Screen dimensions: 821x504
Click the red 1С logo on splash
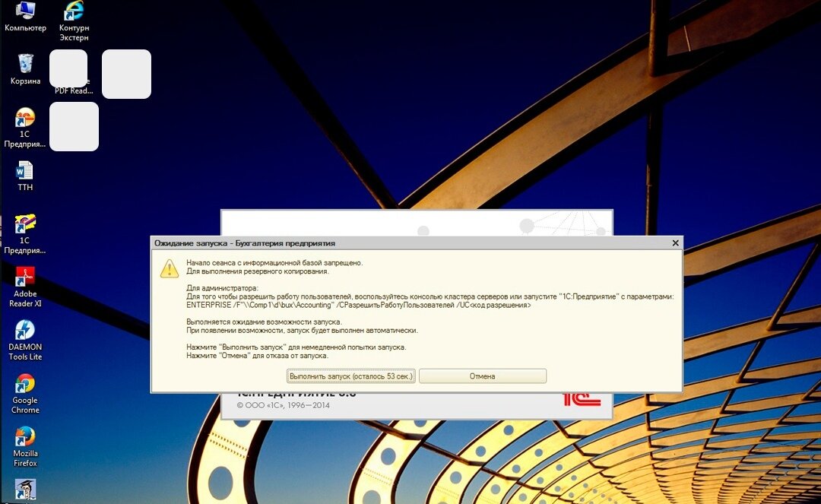(582, 399)
